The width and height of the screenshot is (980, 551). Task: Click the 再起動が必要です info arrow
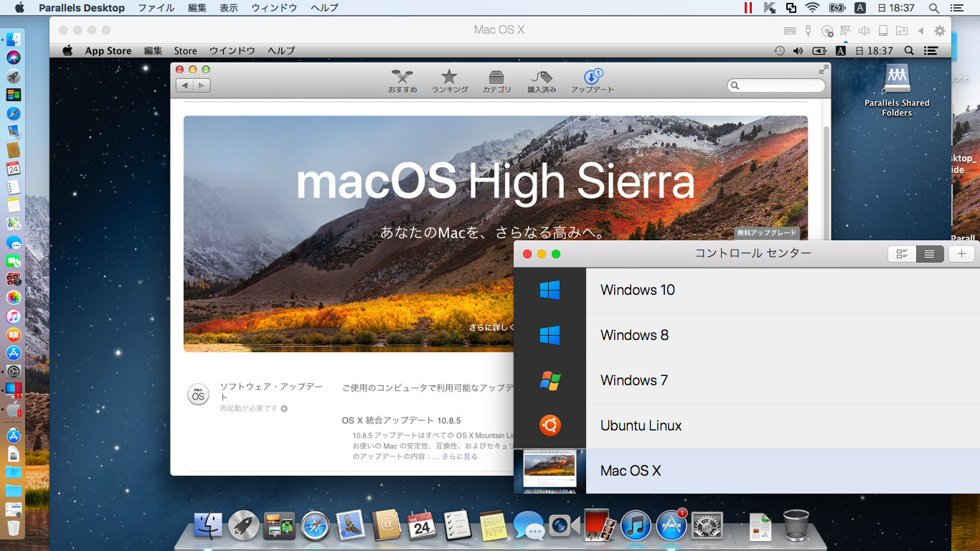coord(284,408)
